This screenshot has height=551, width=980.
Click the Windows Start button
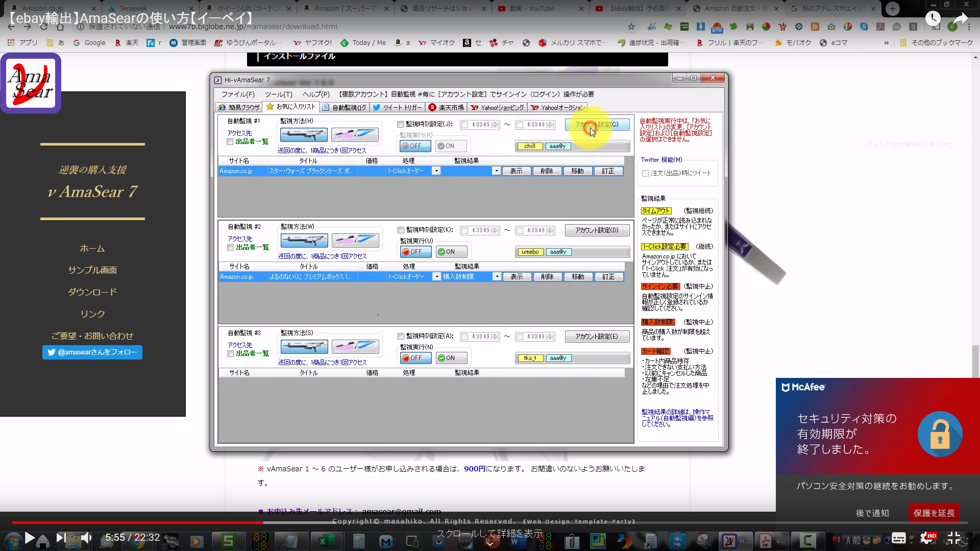(x=12, y=541)
